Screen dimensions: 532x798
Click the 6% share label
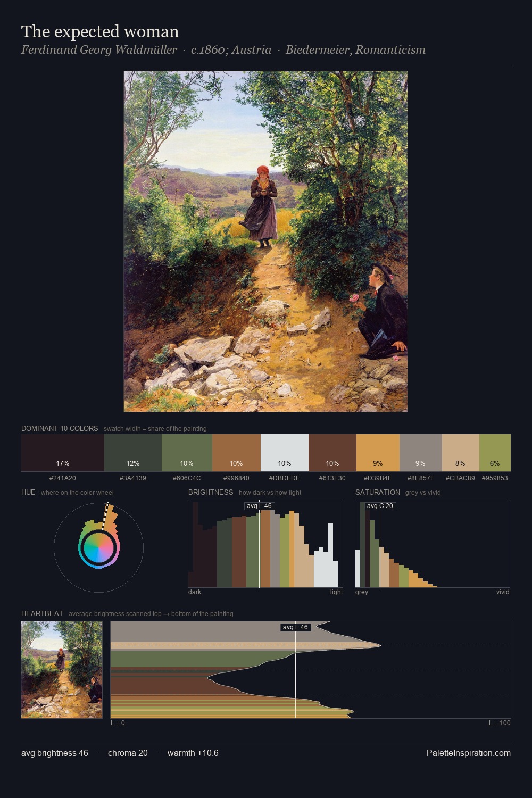(x=495, y=463)
